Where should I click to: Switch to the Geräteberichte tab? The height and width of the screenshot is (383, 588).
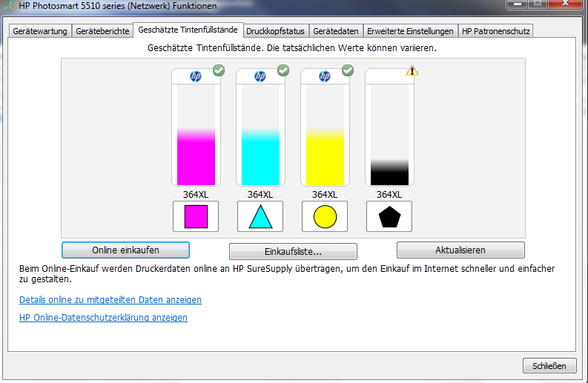(x=102, y=31)
